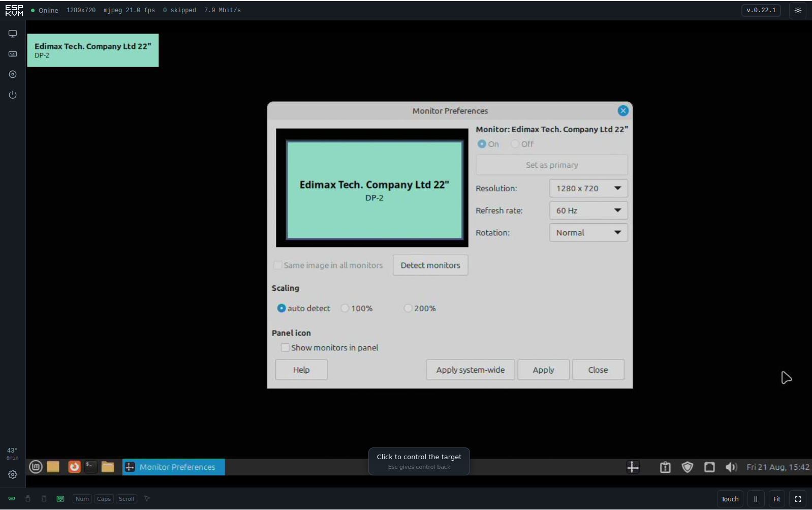
Task: Click the green HDMI port status icon
Action: pos(12,499)
